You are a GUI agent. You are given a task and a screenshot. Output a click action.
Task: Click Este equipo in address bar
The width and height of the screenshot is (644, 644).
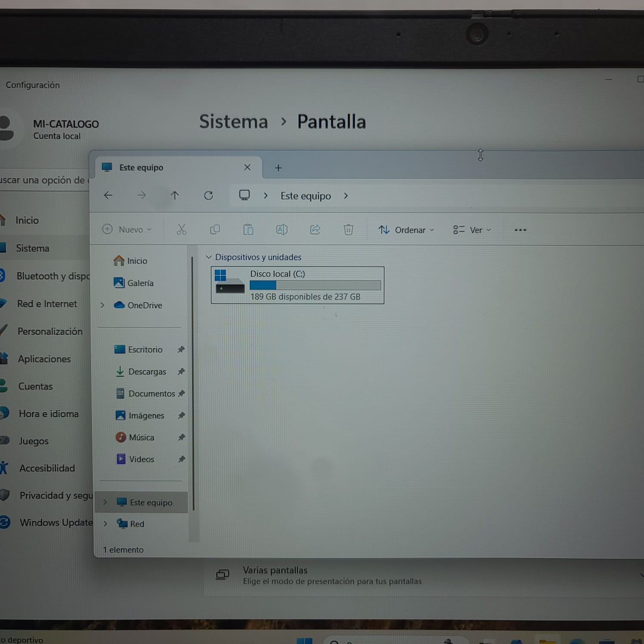pyautogui.click(x=306, y=196)
